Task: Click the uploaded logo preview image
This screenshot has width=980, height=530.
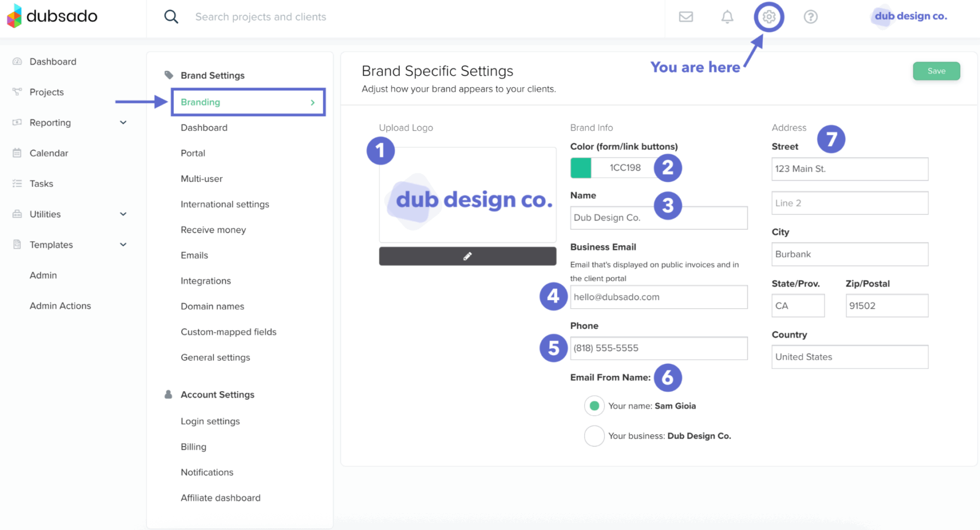Action: (468, 195)
